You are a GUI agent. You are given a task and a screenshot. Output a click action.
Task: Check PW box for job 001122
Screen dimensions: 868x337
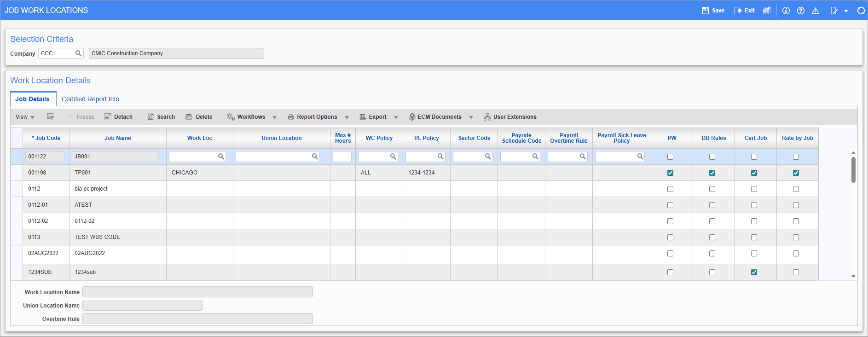click(x=670, y=157)
